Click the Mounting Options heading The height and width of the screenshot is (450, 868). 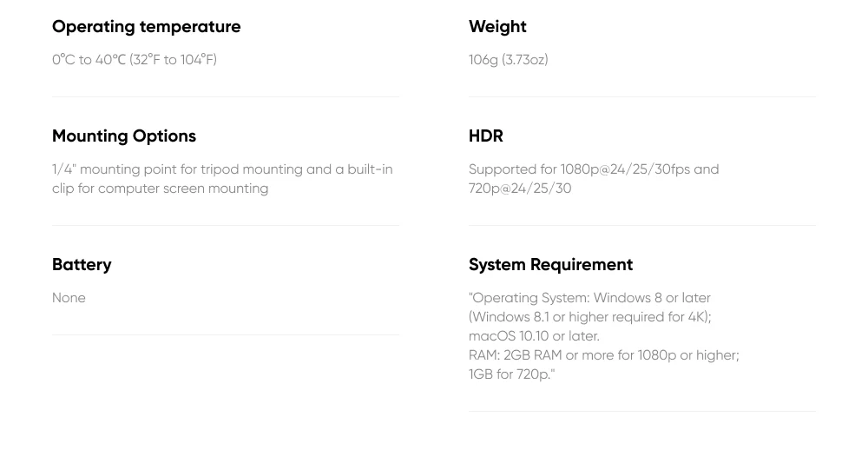(x=124, y=136)
